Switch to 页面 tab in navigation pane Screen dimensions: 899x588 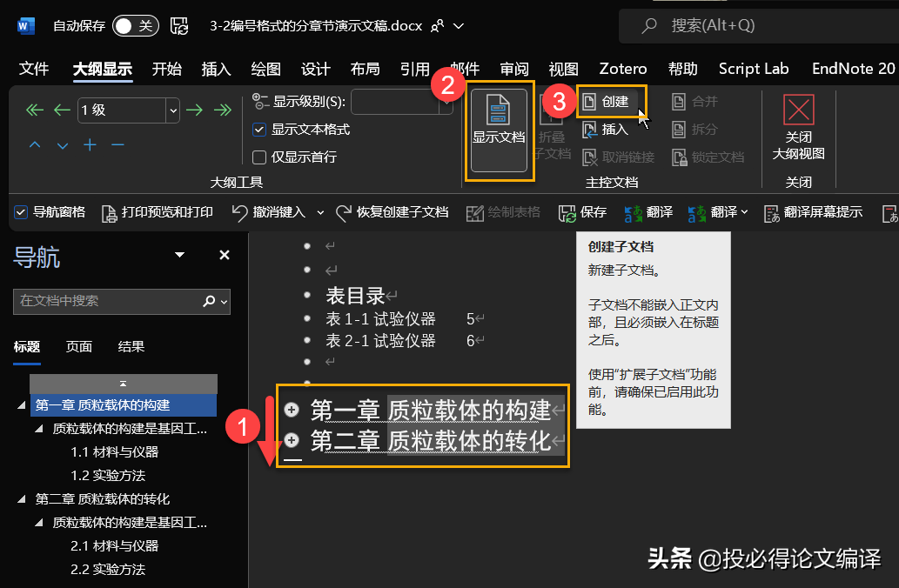tap(79, 347)
